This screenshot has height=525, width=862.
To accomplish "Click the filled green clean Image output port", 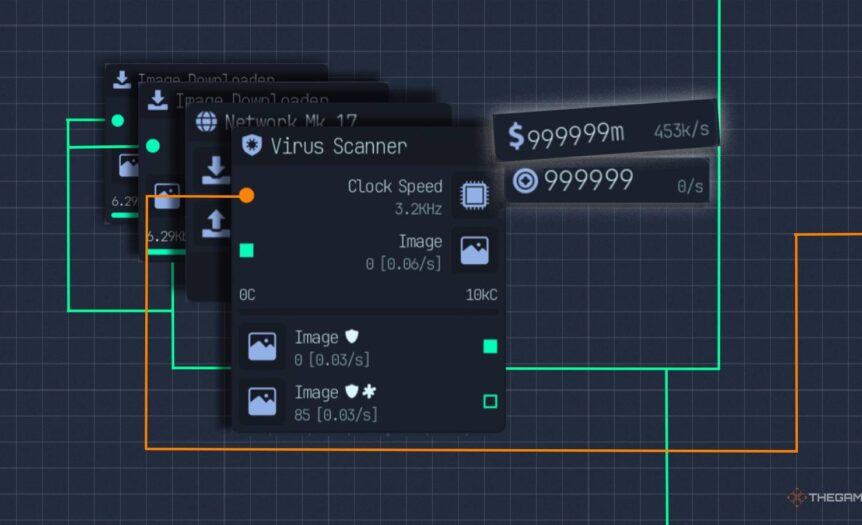I will click(490, 346).
